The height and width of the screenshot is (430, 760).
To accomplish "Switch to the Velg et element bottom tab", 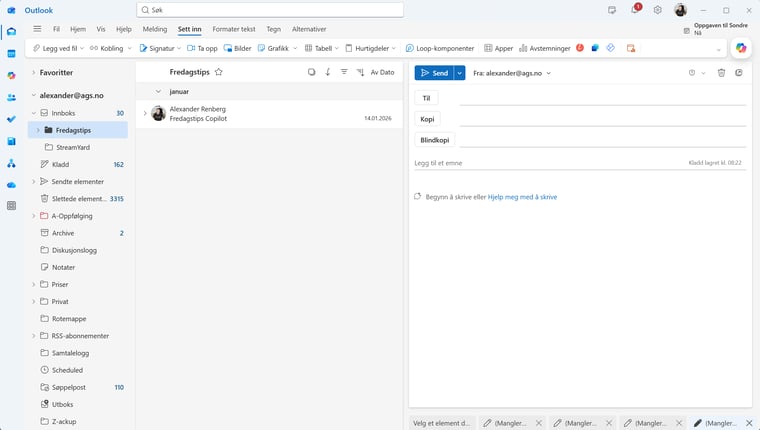I will point(442,423).
